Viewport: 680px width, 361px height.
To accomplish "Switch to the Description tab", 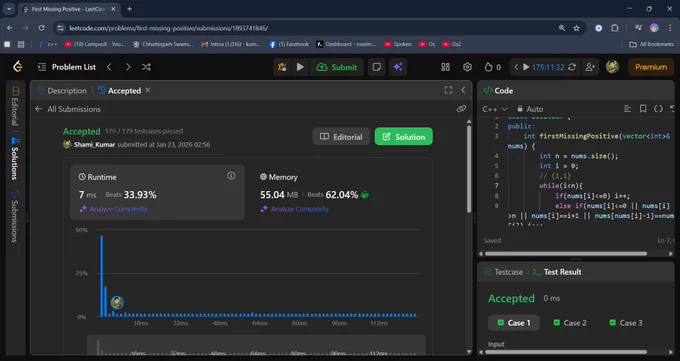I will [x=62, y=90].
